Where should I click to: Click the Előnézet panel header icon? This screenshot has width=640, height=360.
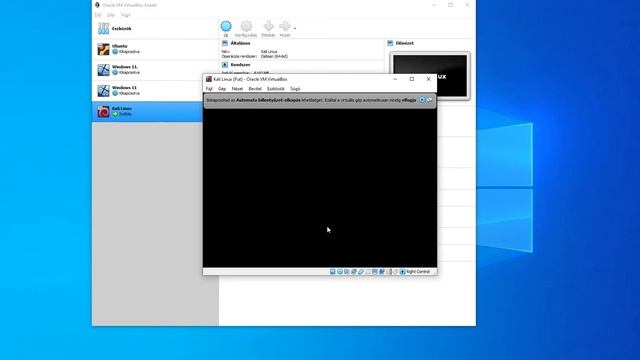tap(390, 43)
